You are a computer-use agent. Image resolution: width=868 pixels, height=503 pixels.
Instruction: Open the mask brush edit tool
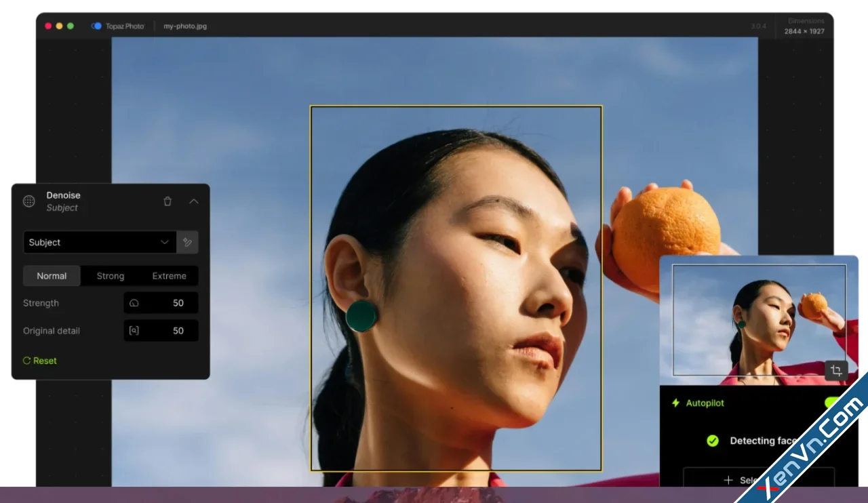[x=188, y=242]
